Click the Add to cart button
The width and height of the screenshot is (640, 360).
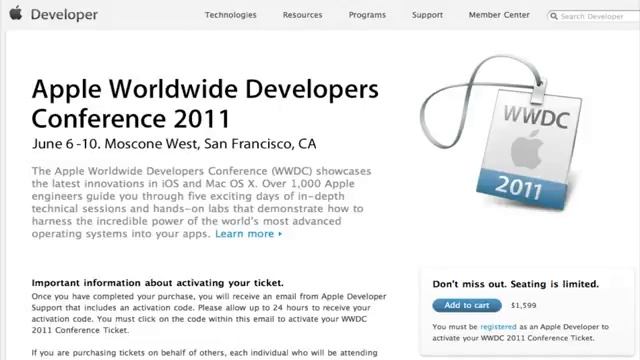coord(467,305)
